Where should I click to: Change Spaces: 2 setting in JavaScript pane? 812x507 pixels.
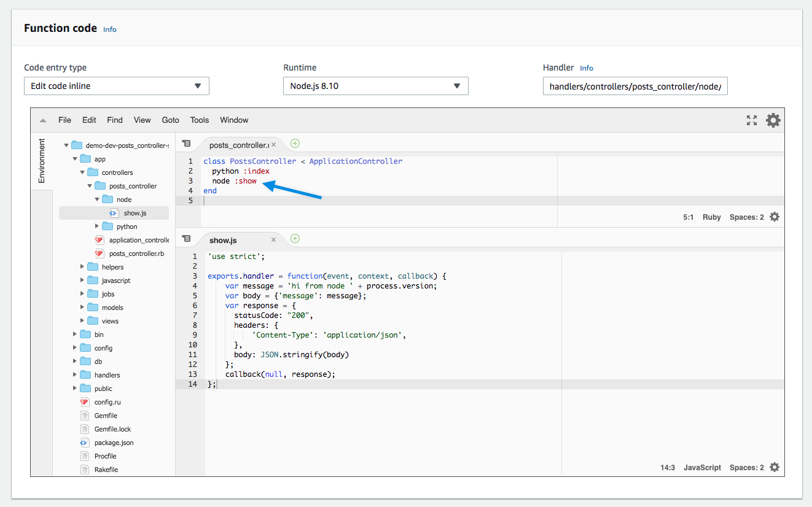747,467
